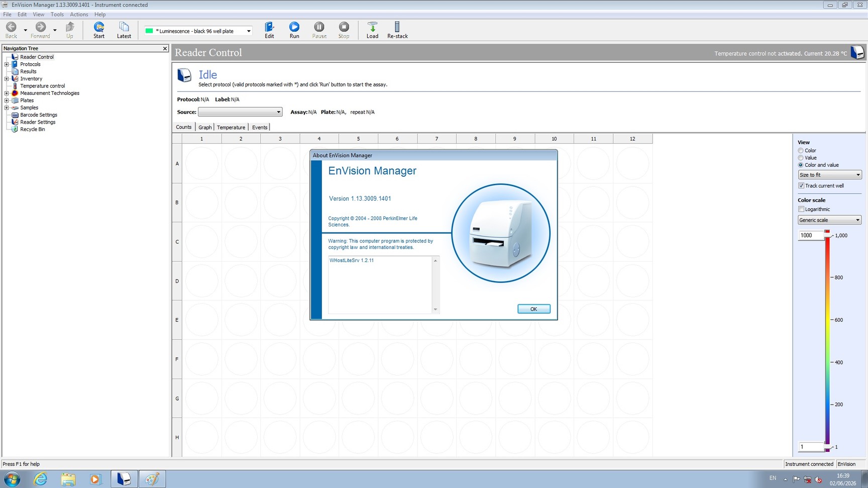Select the Value view radio button
Viewport: 868px width, 488px height.
(801, 158)
